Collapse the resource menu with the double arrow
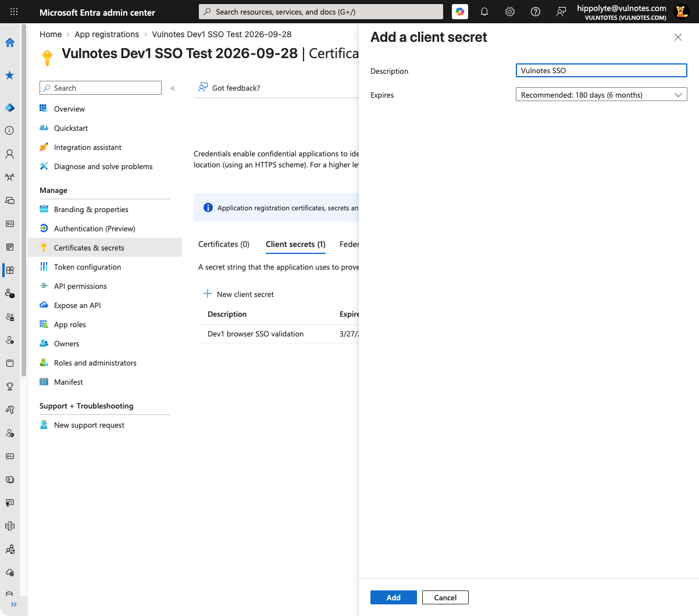The width and height of the screenshot is (699, 616). [173, 88]
